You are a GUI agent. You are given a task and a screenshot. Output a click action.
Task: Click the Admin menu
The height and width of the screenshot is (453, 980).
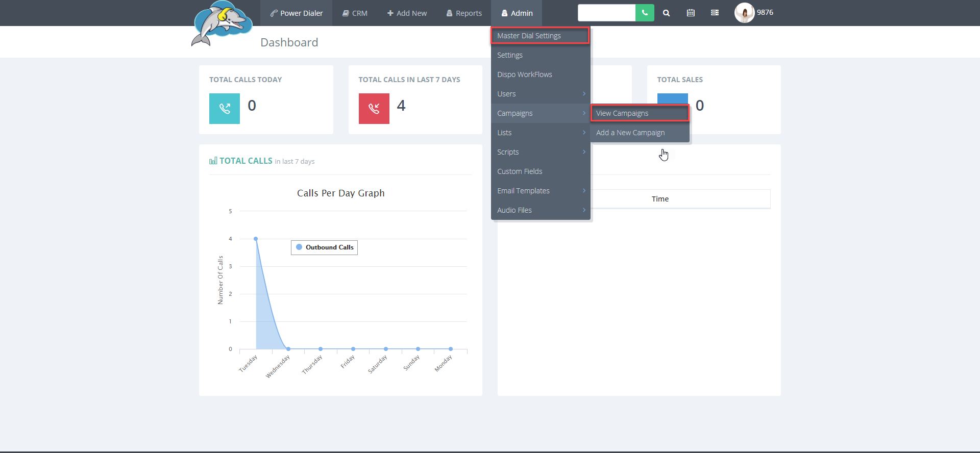click(x=517, y=13)
